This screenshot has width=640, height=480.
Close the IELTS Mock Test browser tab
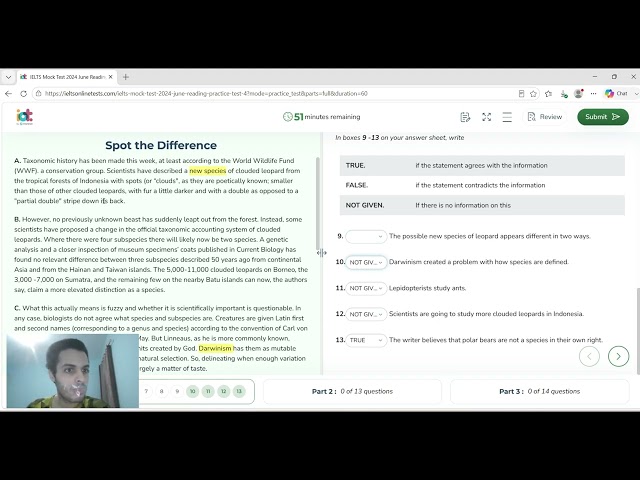click(x=111, y=77)
